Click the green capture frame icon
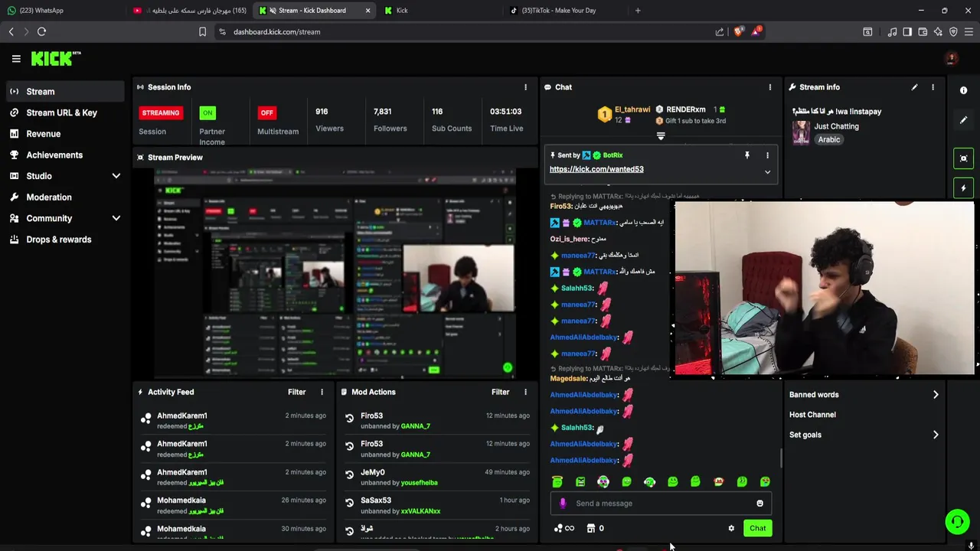Viewport: 980px width, 551px height. 964,158
